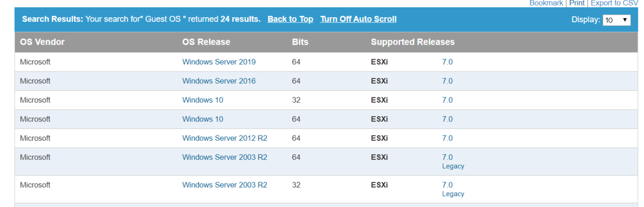Open 32-bit Windows Server 2003 R2 link
Viewport: 644px width, 207px height.
point(225,185)
